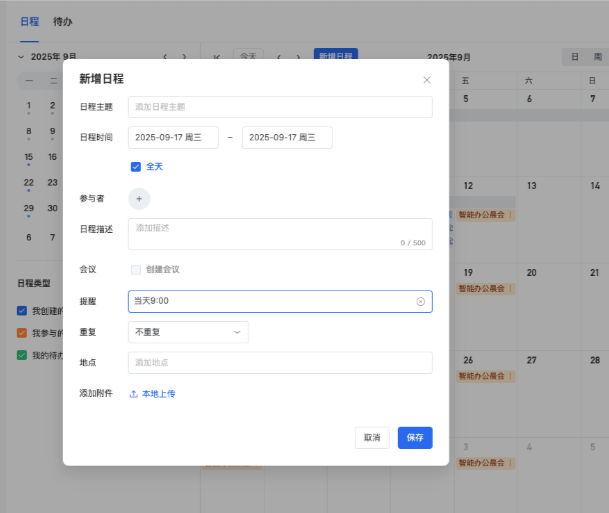Focus the 地点 location input field
The width and height of the screenshot is (609, 513).
[x=280, y=363]
